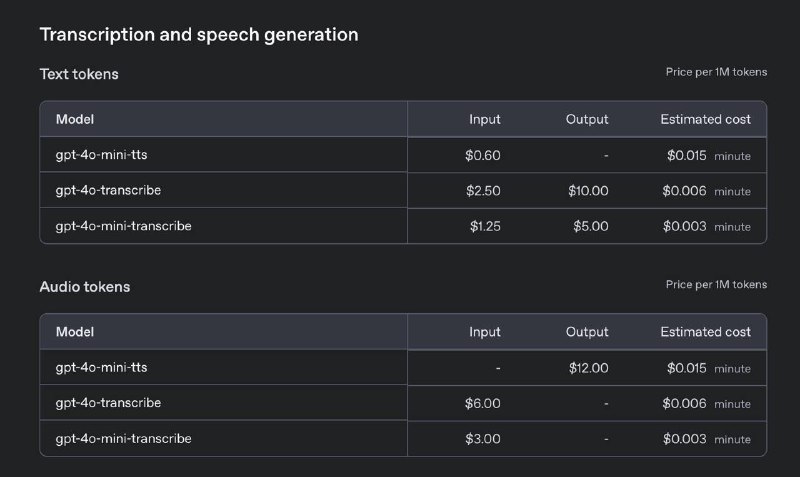Image resolution: width=800 pixels, height=477 pixels.
Task: Click gpt-4o-mini-tts in Text tokens table
Action: 102,155
